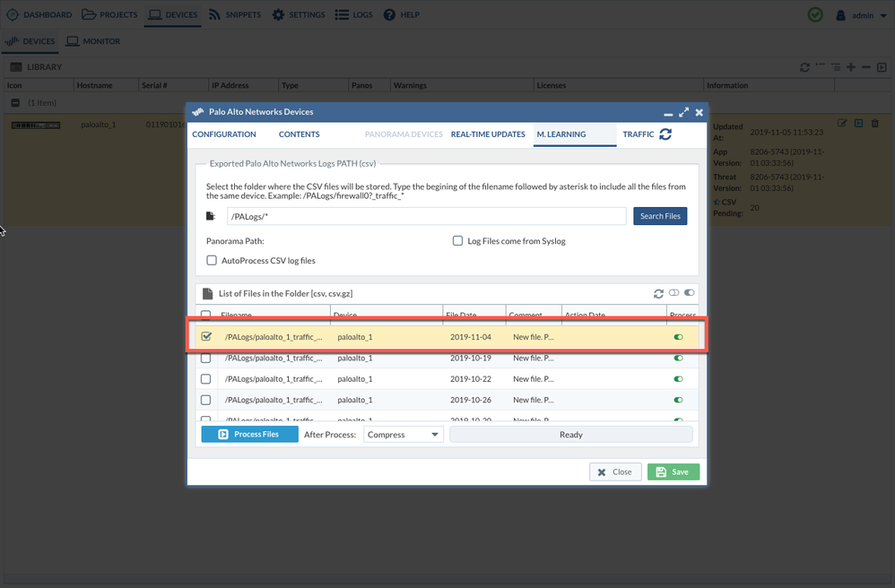Click the plus icon in the Library toolbar

(851, 67)
